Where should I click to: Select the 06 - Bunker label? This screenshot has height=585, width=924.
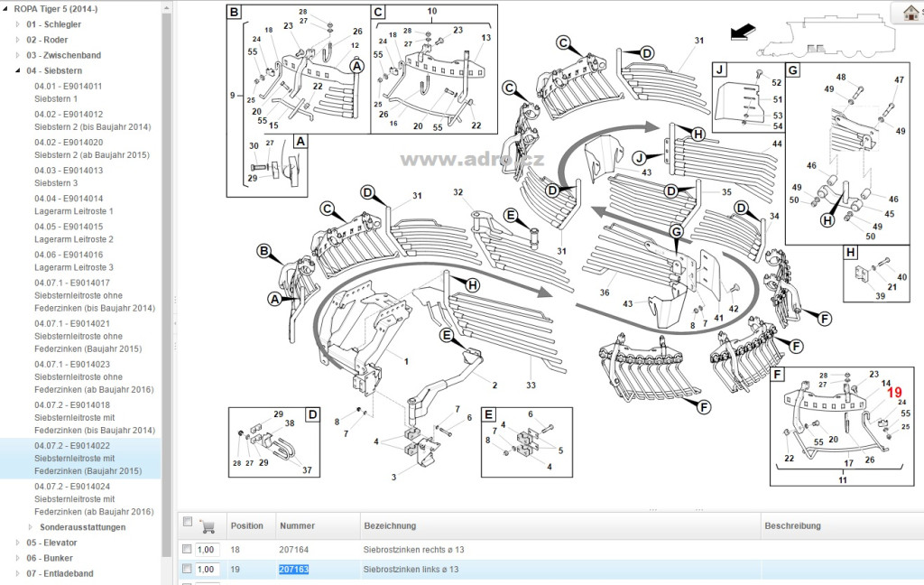click(50, 558)
